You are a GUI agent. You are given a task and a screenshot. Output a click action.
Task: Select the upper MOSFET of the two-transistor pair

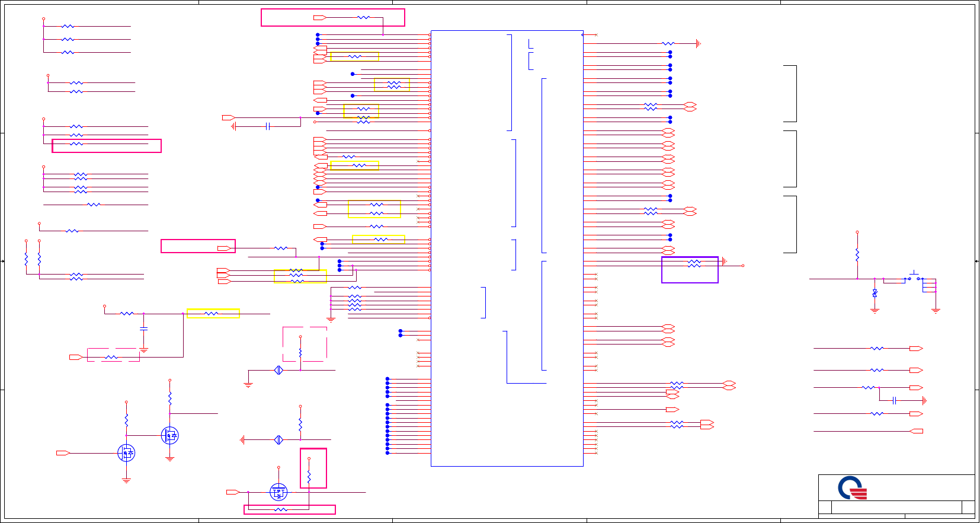(x=170, y=436)
